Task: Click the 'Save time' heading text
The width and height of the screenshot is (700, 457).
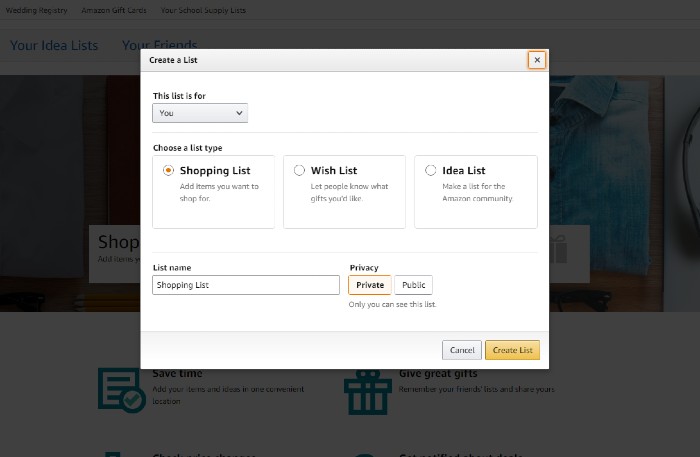Action: point(177,374)
